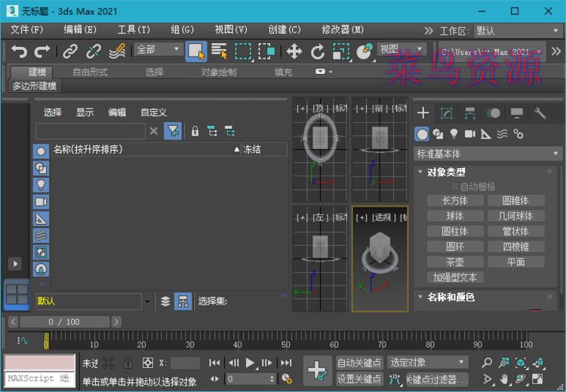Open the 视图 reference coordinate dropdown
The height and width of the screenshot is (392, 566).
(401, 49)
